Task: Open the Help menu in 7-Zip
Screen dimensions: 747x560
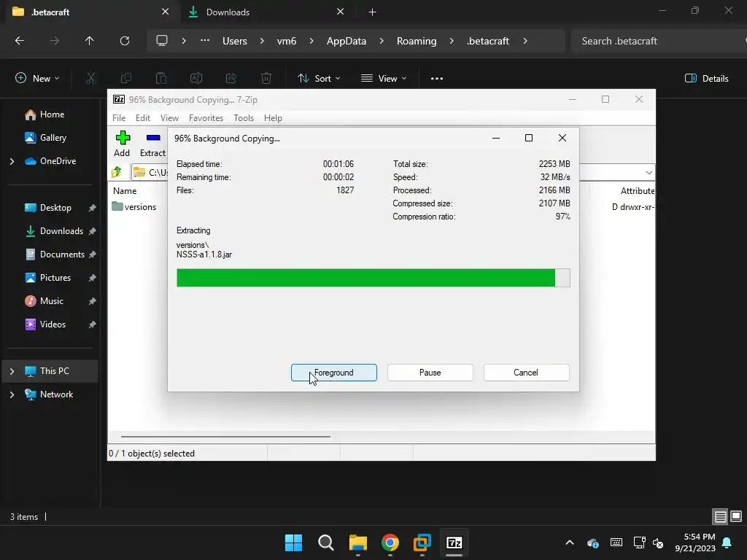Action: (x=273, y=118)
